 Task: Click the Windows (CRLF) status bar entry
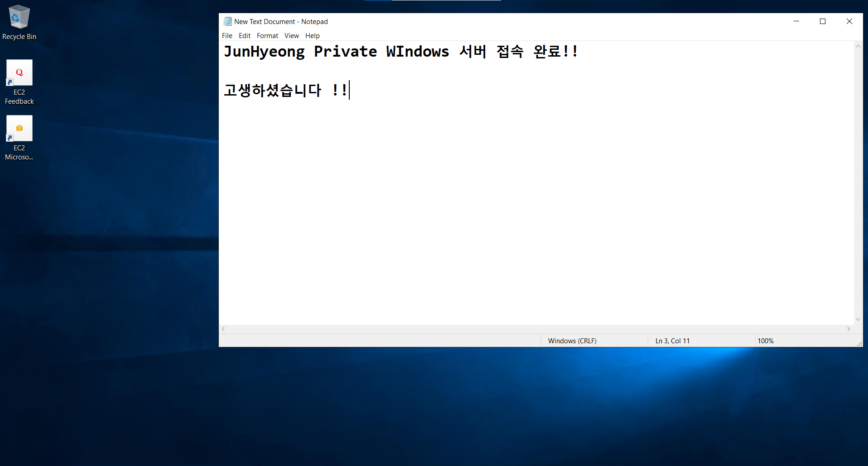click(x=572, y=341)
